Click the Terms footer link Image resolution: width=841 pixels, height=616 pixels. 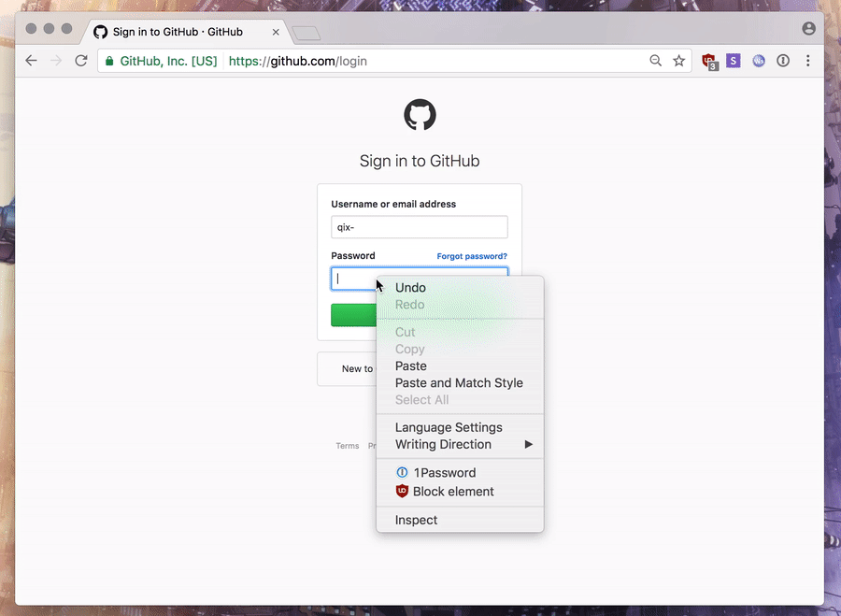[348, 446]
